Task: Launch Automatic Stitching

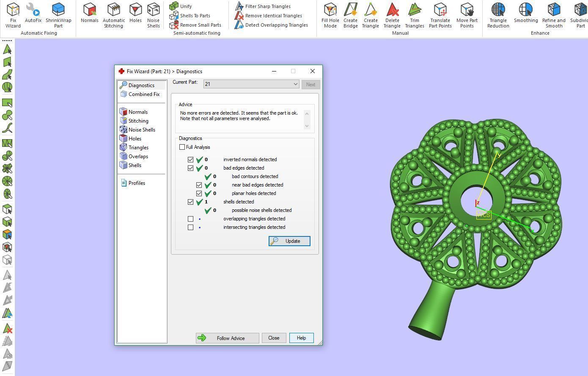Action: click(114, 15)
